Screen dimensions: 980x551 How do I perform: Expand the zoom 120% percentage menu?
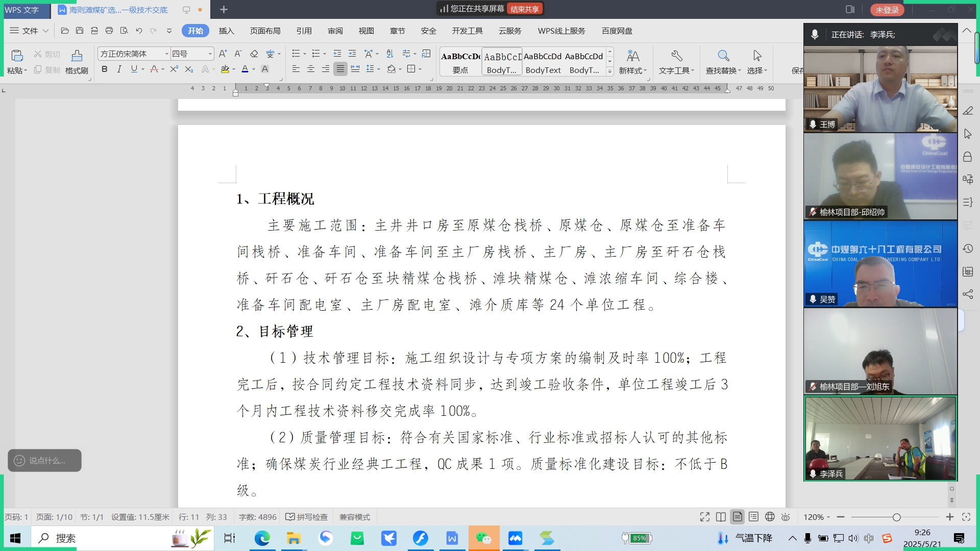tap(817, 517)
